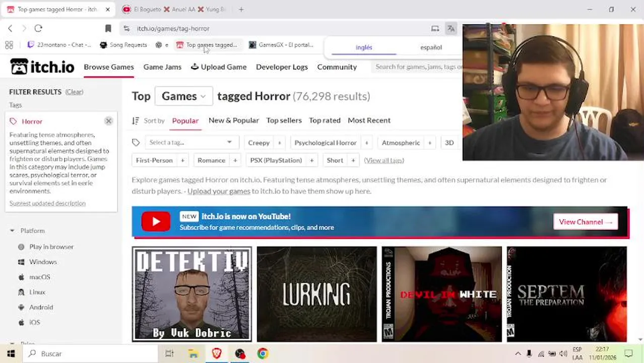Add the PSX (PlayStation) tag with plus

(x=312, y=160)
